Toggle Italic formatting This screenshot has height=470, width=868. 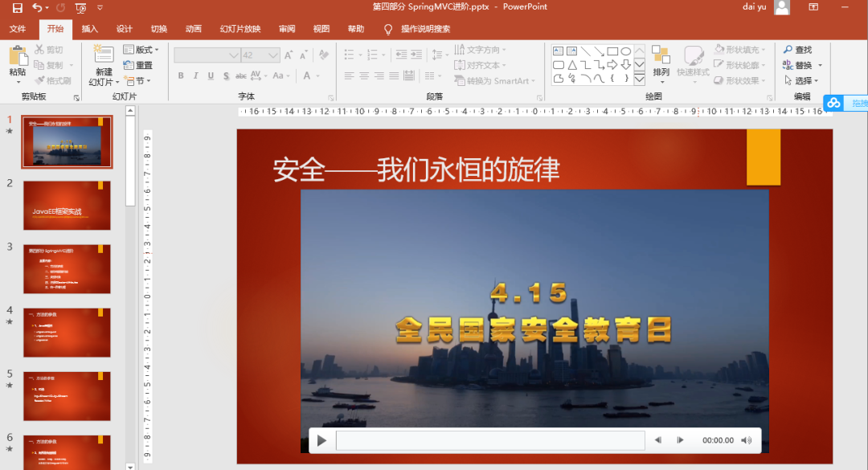tap(196, 76)
